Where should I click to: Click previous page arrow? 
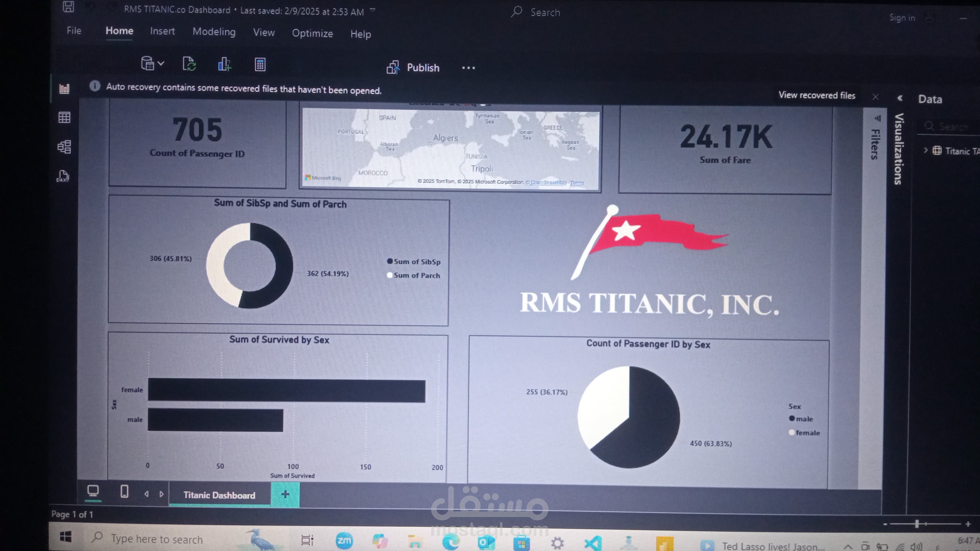click(146, 494)
